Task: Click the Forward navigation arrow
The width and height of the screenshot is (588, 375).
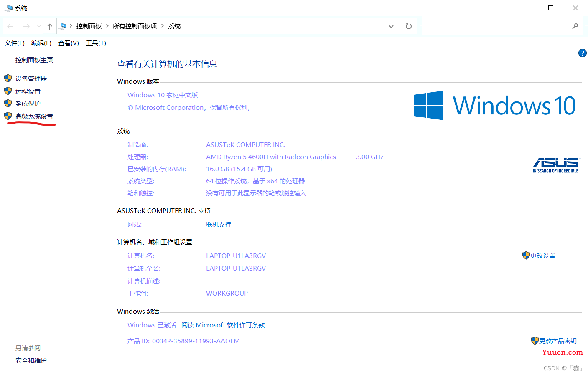Action: click(x=26, y=26)
